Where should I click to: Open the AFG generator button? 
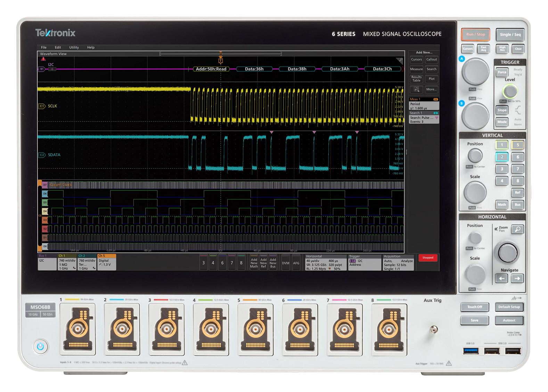[x=296, y=263]
